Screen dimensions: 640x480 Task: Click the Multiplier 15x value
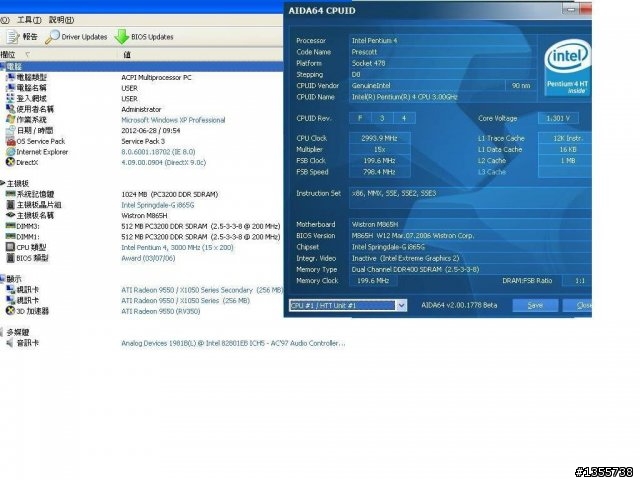point(380,149)
